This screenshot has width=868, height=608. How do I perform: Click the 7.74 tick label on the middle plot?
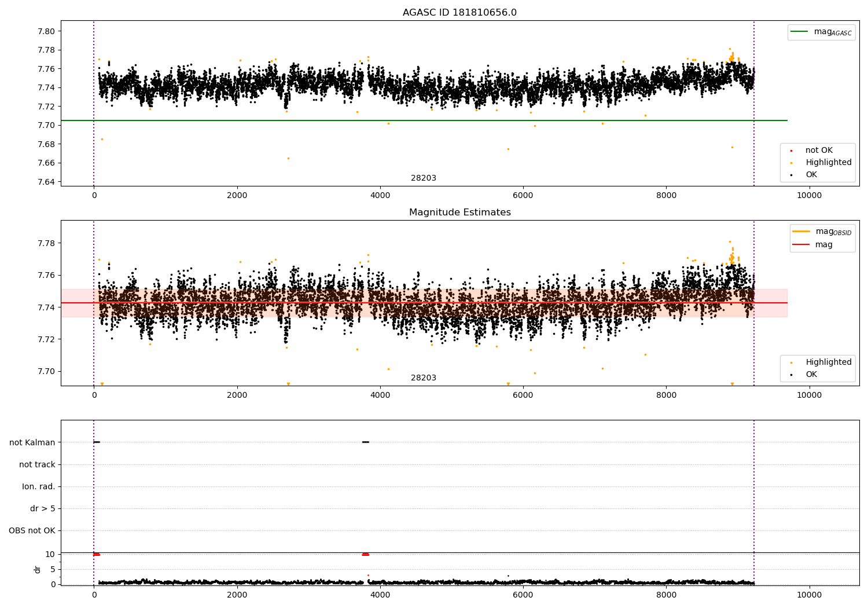pos(46,307)
